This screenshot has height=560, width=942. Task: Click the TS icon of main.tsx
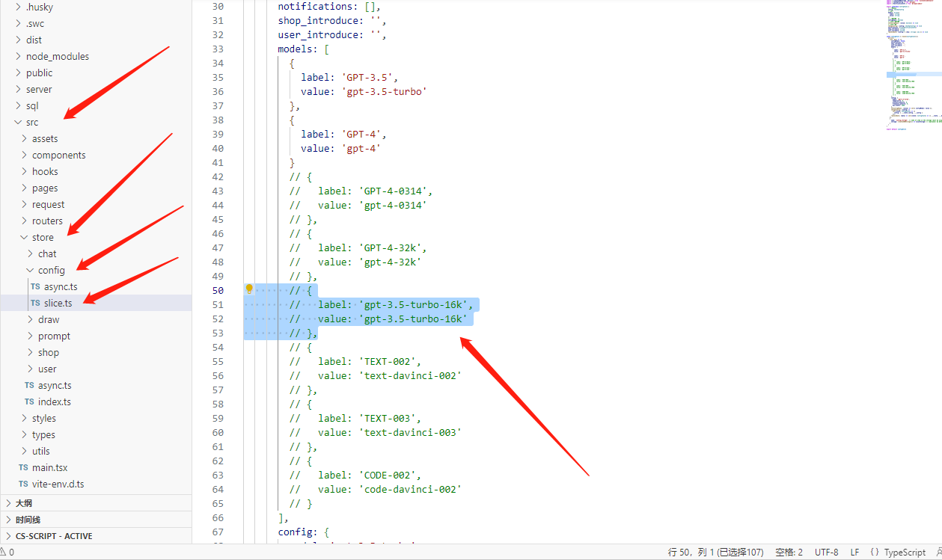point(23,467)
